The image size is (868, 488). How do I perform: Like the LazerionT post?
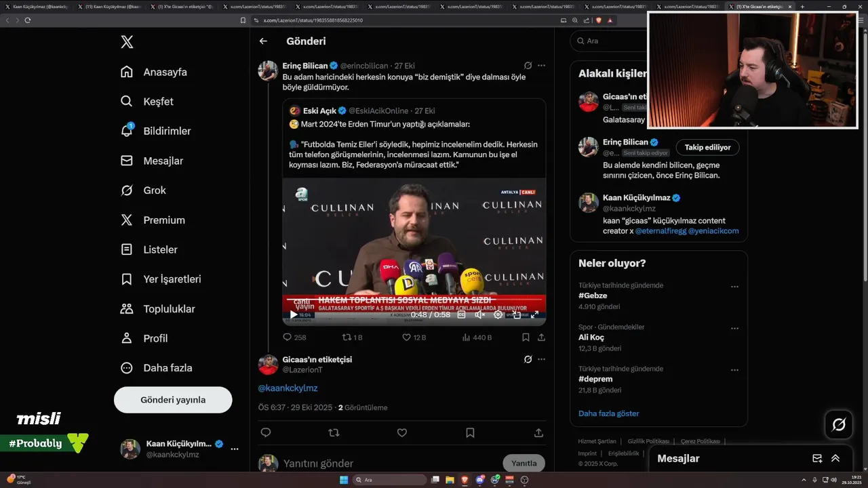point(402,432)
